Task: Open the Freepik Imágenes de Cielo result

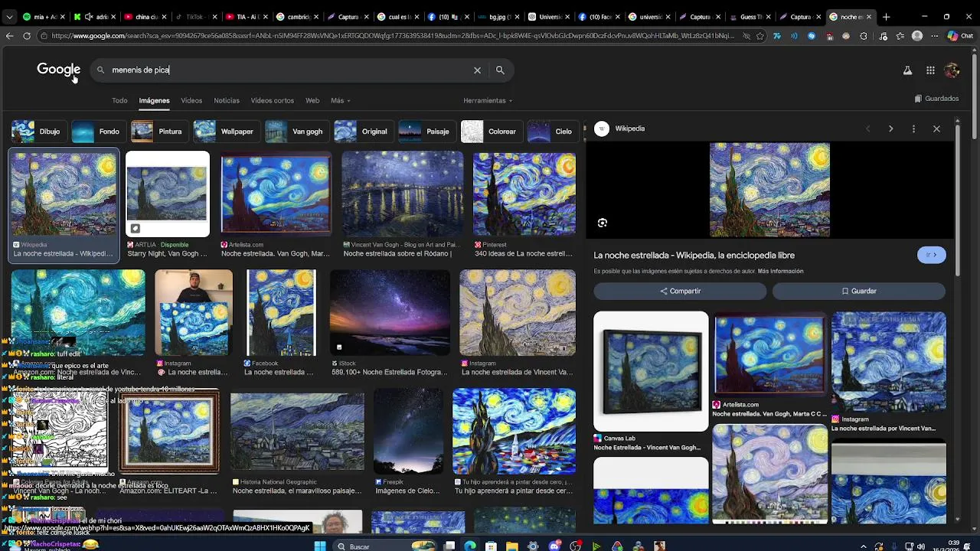Action: pos(408,432)
